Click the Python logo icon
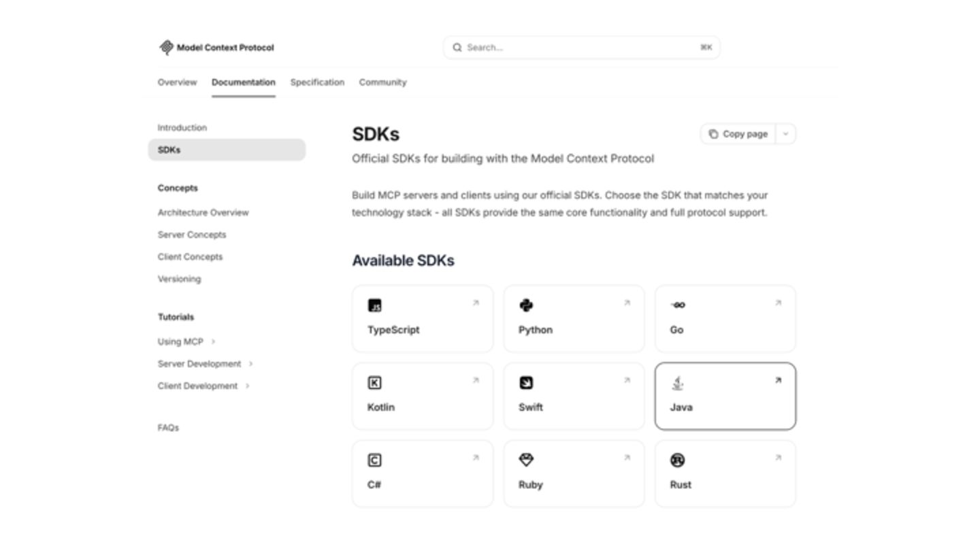The height and width of the screenshot is (551, 980). (526, 305)
